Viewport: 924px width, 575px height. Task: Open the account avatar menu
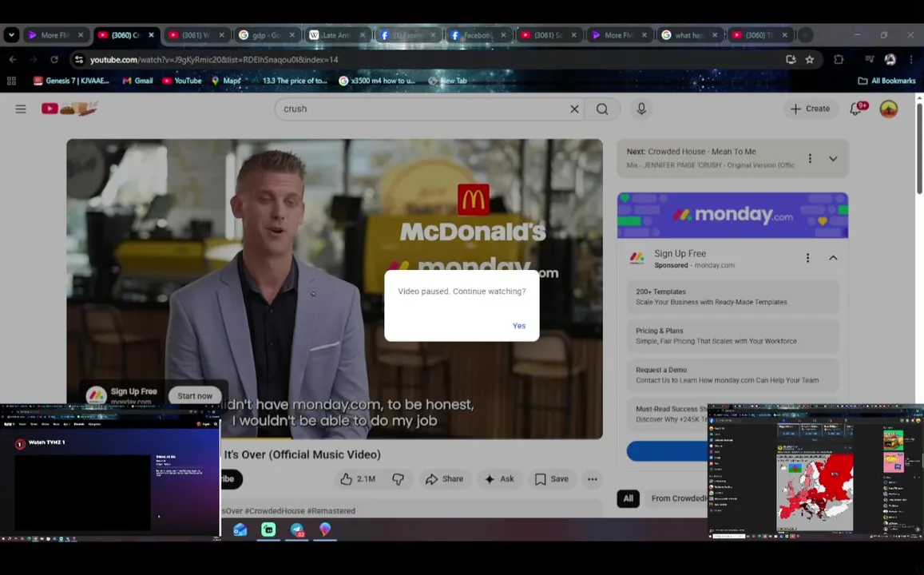pyautogui.click(x=889, y=109)
